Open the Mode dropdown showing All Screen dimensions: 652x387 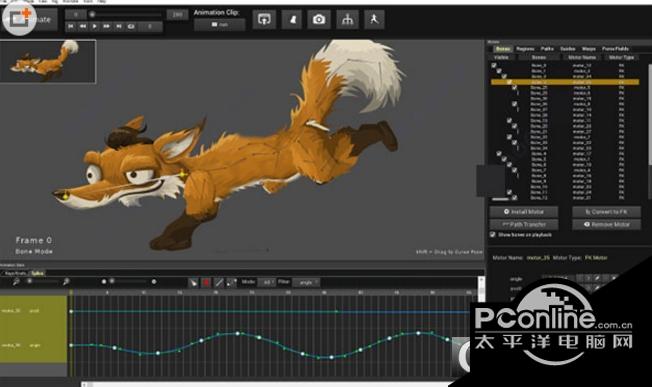pyautogui.click(x=267, y=283)
